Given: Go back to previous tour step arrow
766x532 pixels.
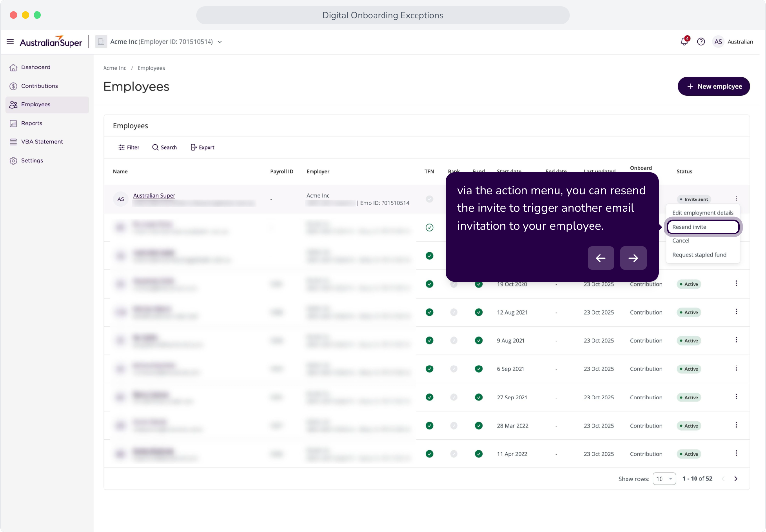Looking at the screenshot, I should click(600, 258).
